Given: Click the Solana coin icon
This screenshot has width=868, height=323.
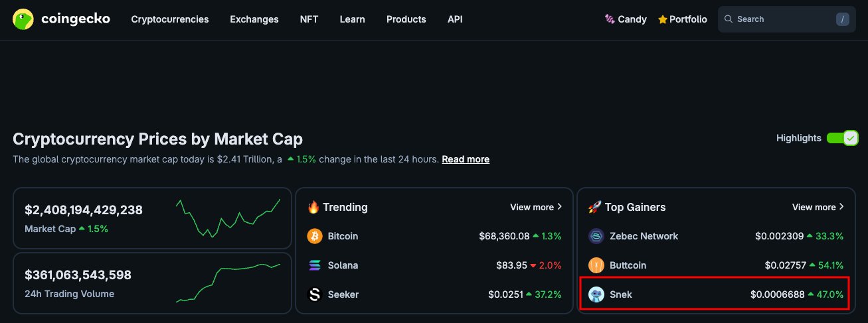Looking at the screenshot, I should click(315, 265).
